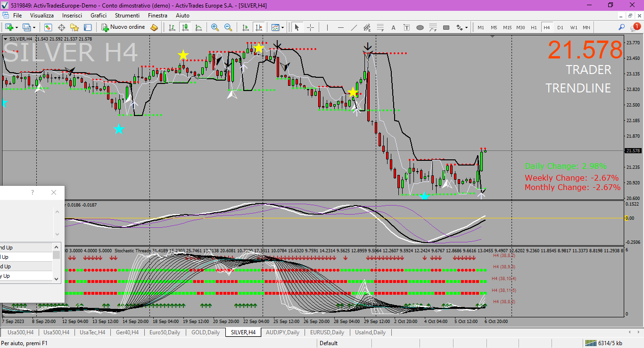The width and height of the screenshot is (644, 348).
Task: Open the Aiuto menu
Action: coord(182,16)
